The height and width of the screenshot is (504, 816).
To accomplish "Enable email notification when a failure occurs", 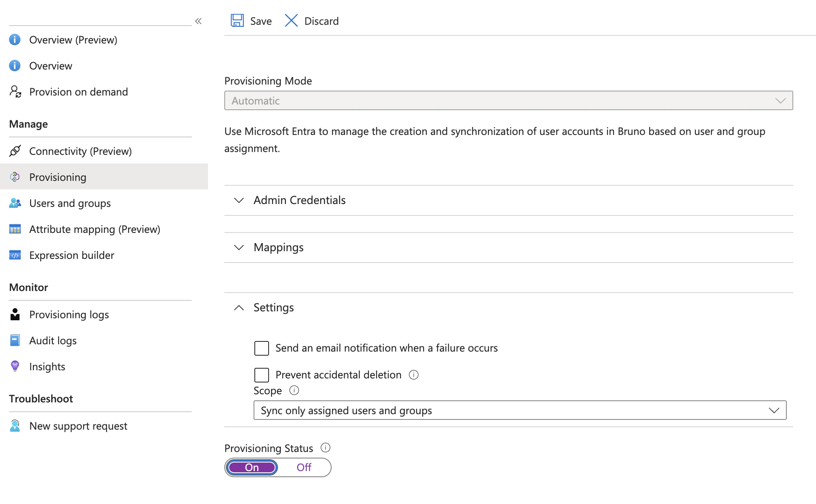I will [x=262, y=348].
